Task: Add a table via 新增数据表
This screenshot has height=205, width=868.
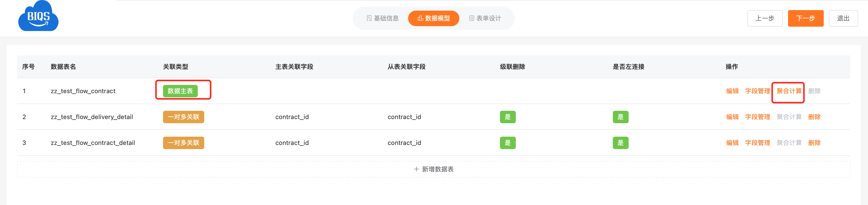Action: tap(433, 169)
